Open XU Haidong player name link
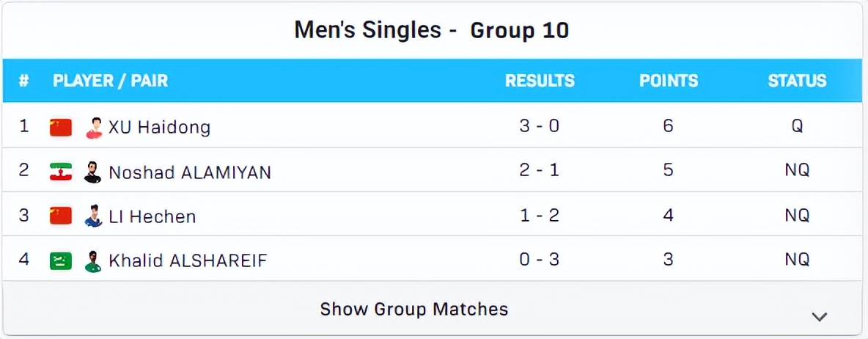This screenshot has width=868, height=339. [159, 128]
